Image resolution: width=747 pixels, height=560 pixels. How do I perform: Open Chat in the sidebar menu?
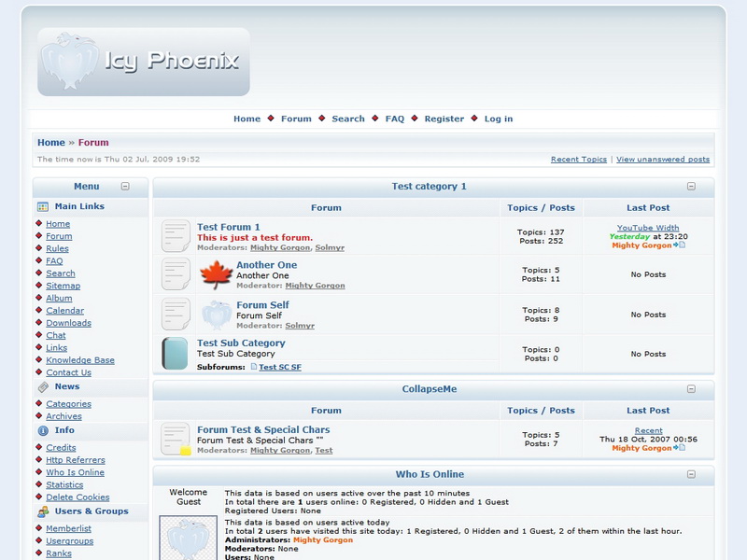pyautogui.click(x=56, y=335)
